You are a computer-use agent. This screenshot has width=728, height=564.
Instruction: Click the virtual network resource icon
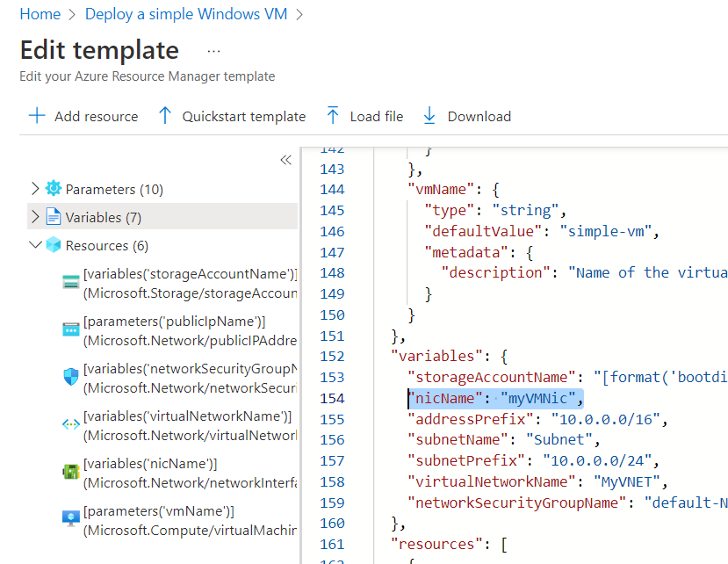tap(71, 424)
